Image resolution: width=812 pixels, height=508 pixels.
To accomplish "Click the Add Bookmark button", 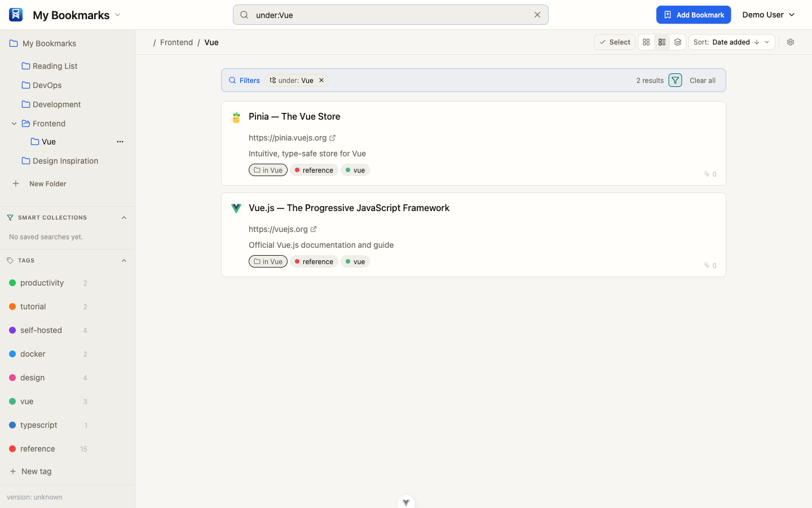I will [694, 15].
